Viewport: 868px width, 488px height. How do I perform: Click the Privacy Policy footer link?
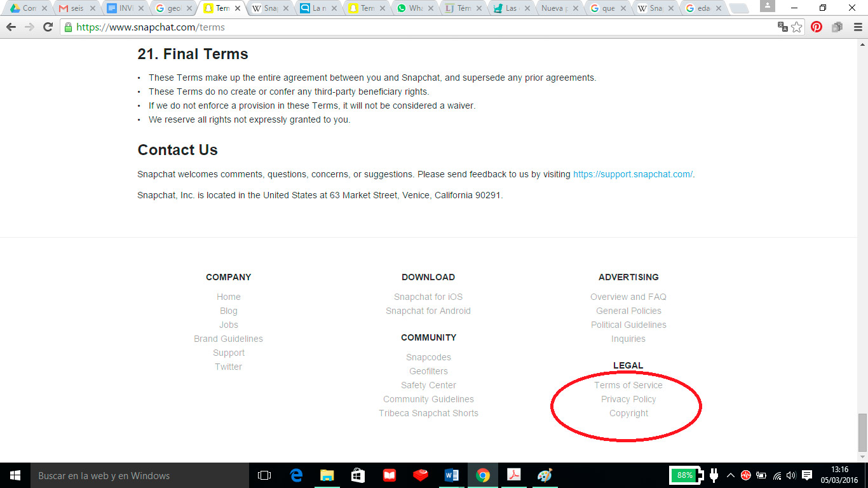click(x=628, y=399)
